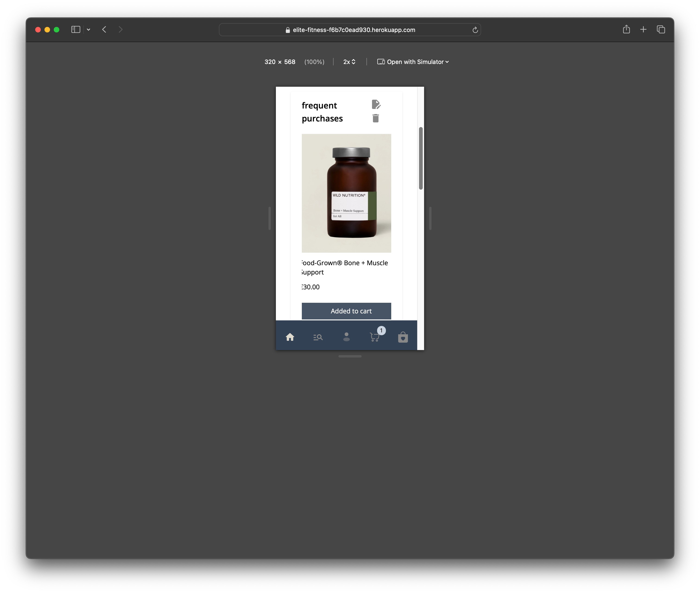Viewport: 700px width, 593px height.
Task: Click the edit list icon beside frequent purchases
Action: (376, 105)
